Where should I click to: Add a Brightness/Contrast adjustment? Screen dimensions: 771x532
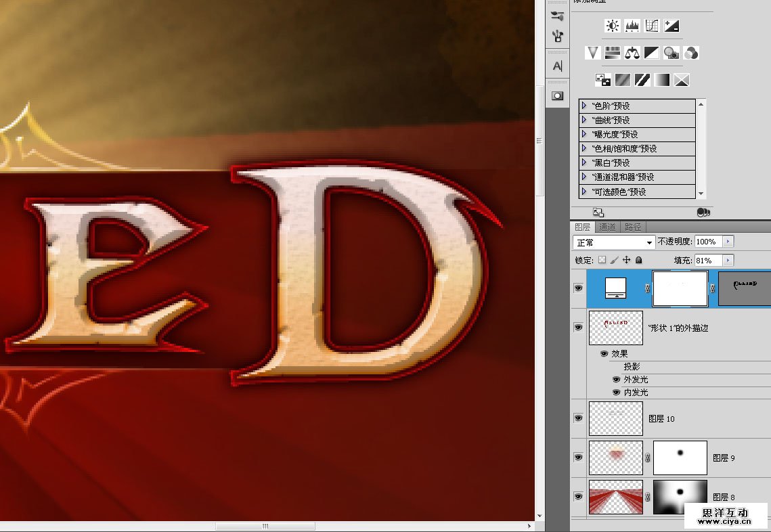click(613, 26)
